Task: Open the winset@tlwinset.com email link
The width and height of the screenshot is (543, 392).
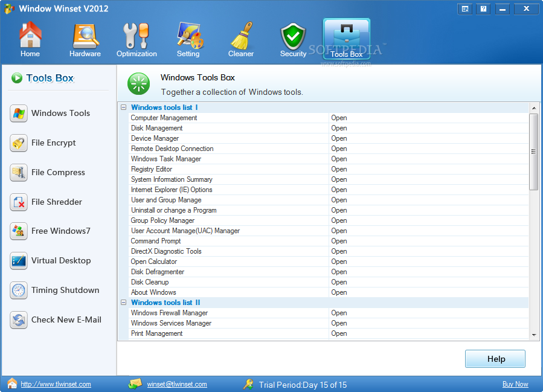Action: (177, 384)
